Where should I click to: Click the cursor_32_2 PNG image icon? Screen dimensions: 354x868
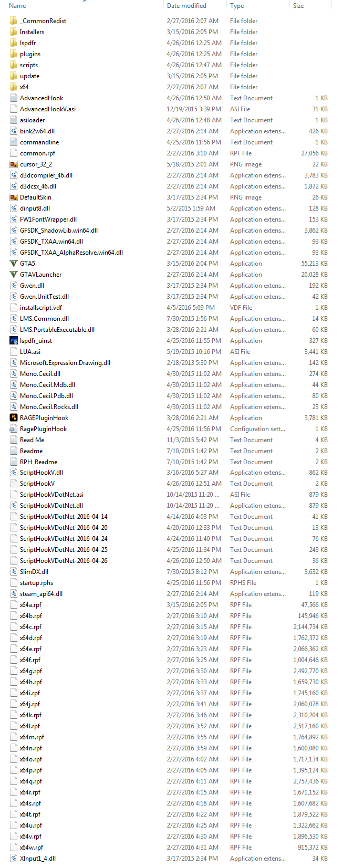click(x=14, y=164)
